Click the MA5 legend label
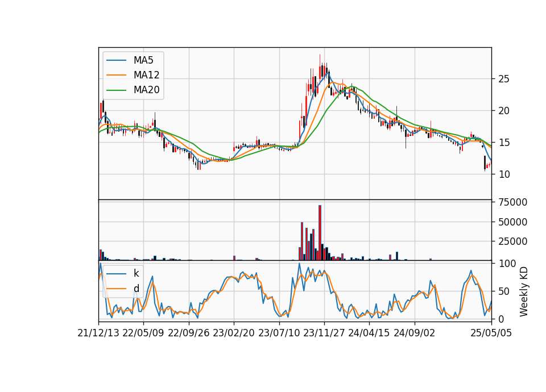The image size is (546, 392). pos(143,60)
